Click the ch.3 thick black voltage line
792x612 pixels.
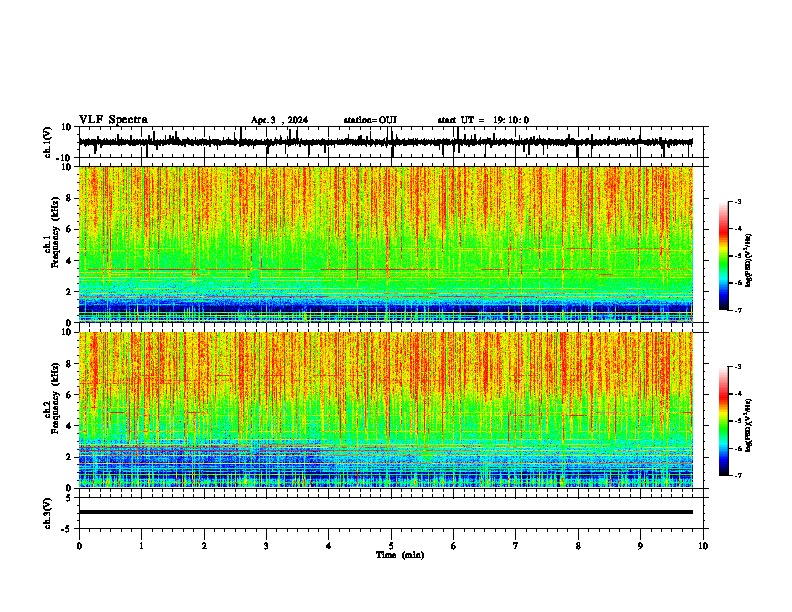coord(386,512)
